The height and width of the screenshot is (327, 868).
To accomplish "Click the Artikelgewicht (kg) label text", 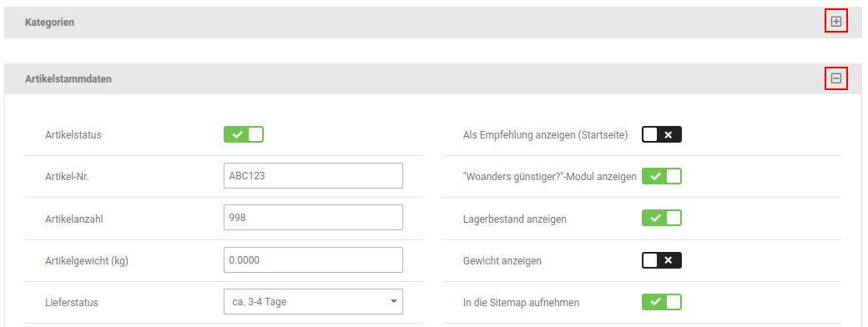I will pyautogui.click(x=86, y=261).
